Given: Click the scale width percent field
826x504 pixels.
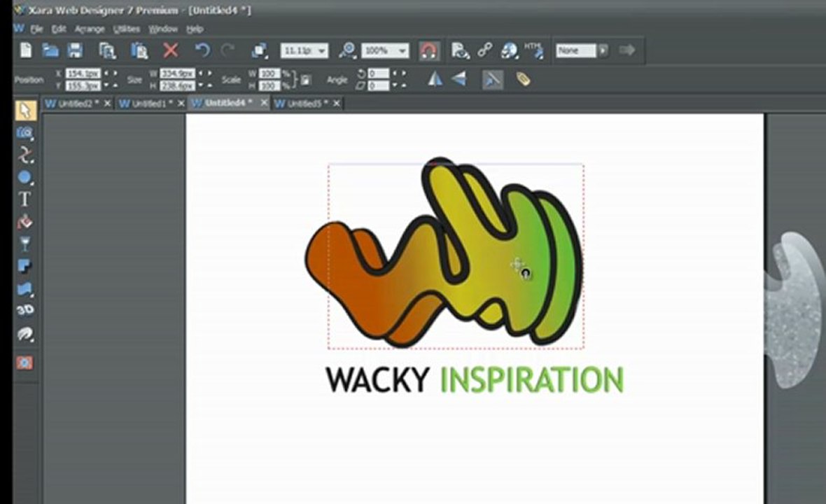Looking at the screenshot, I should [269, 73].
